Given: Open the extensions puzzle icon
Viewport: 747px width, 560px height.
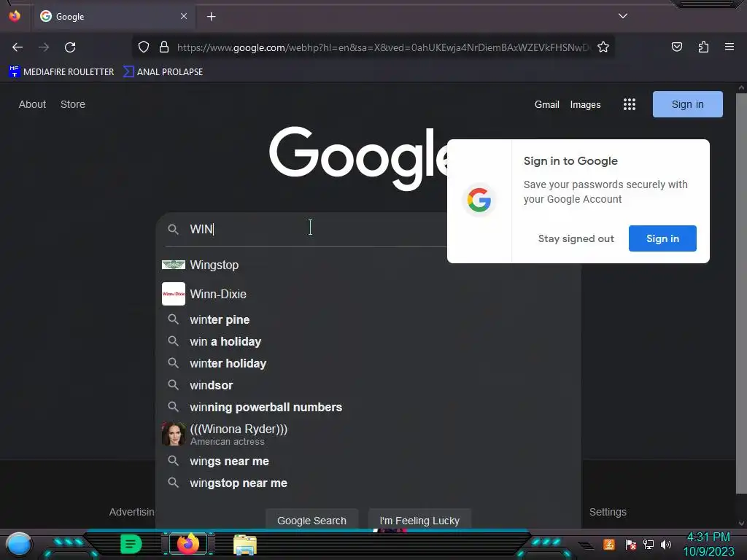Looking at the screenshot, I should (703, 47).
